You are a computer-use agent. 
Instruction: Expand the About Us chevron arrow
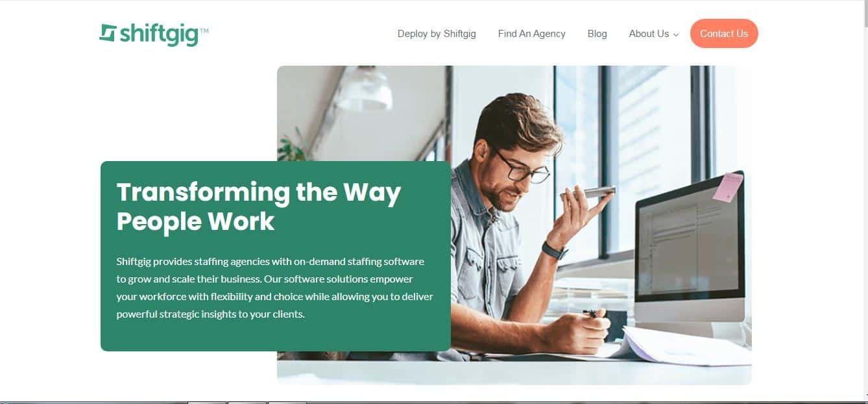[676, 35]
